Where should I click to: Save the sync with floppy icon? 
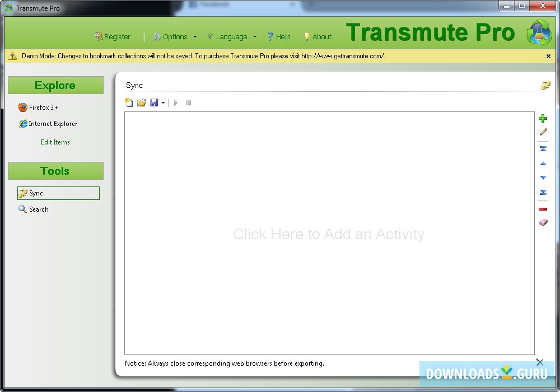[154, 103]
